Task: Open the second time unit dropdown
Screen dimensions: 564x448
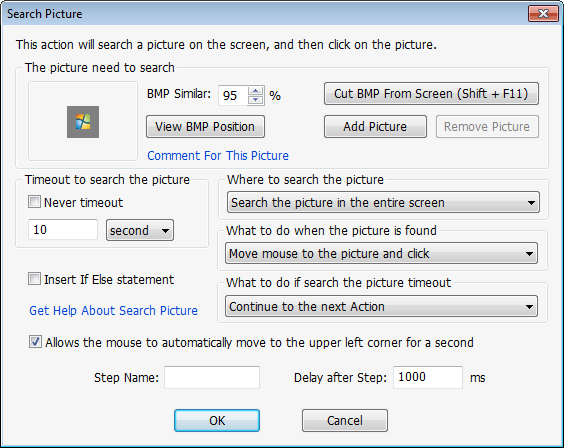Action: pos(140,230)
